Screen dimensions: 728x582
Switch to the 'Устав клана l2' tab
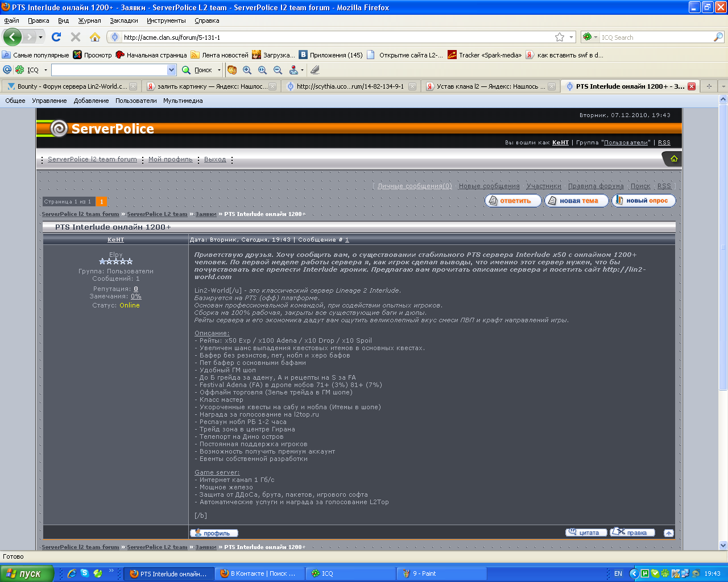(490, 86)
